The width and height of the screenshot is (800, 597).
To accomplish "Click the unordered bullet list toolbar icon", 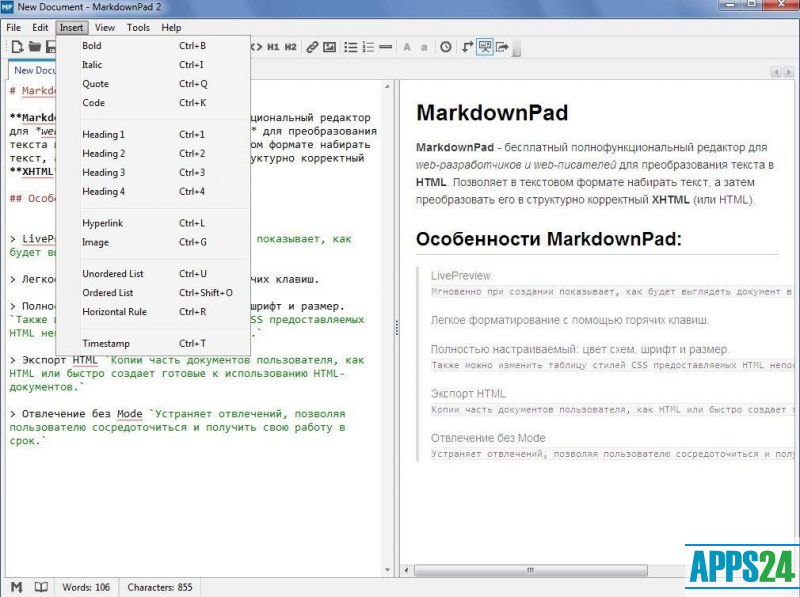I will pos(351,47).
